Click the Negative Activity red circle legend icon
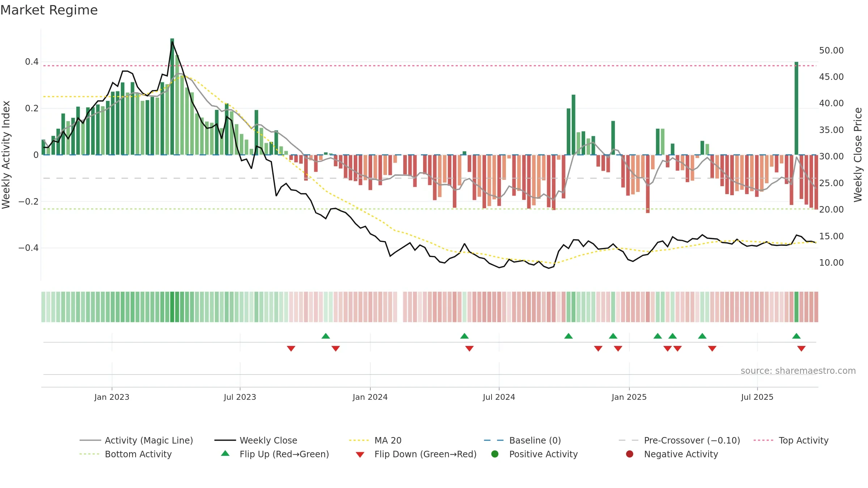This screenshot has width=868, height=488. (630, 454)
